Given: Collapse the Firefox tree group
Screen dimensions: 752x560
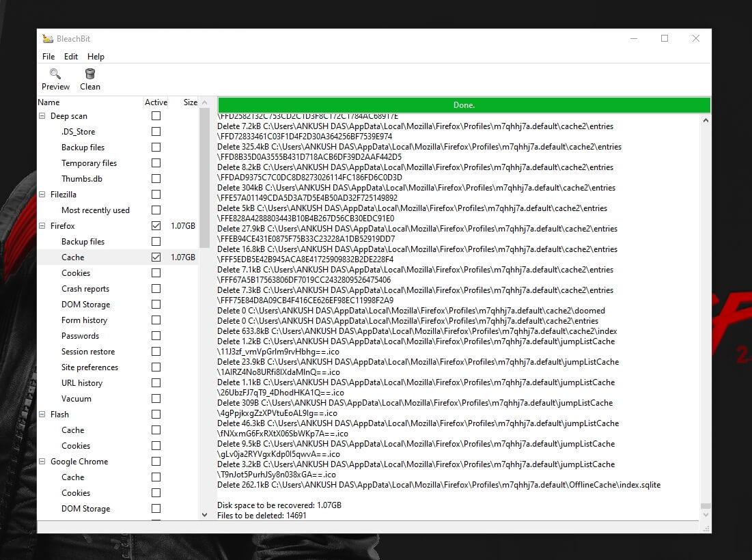Looking at the screenshot, I should tap(42, 226).
